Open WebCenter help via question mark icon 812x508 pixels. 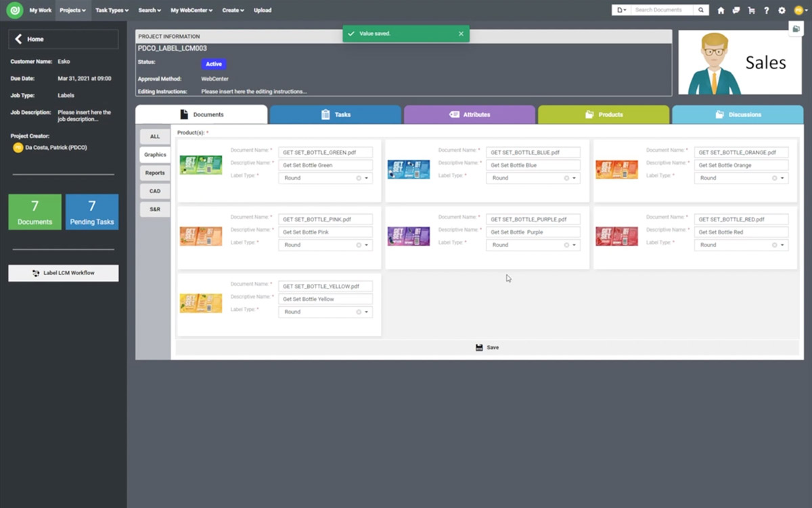click(x=767, y=9)
